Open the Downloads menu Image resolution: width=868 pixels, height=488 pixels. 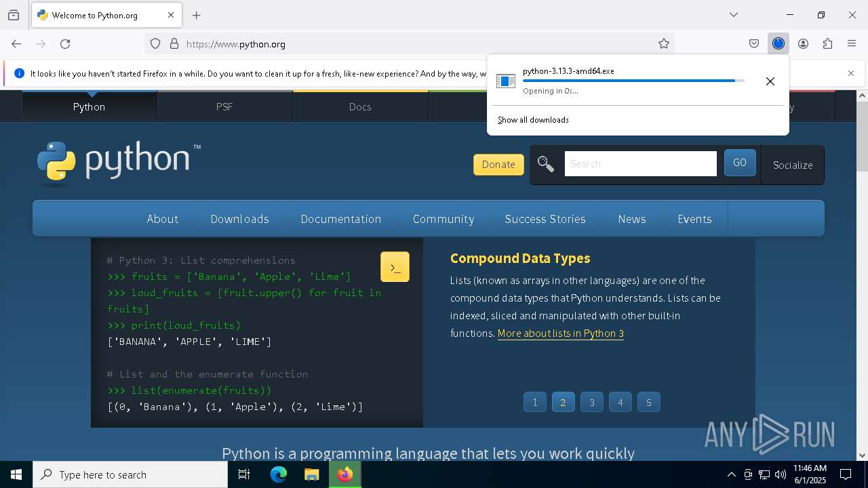coord(240,219)
